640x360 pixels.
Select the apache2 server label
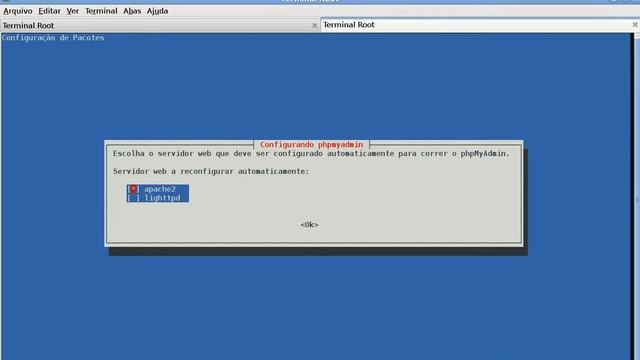160,189
